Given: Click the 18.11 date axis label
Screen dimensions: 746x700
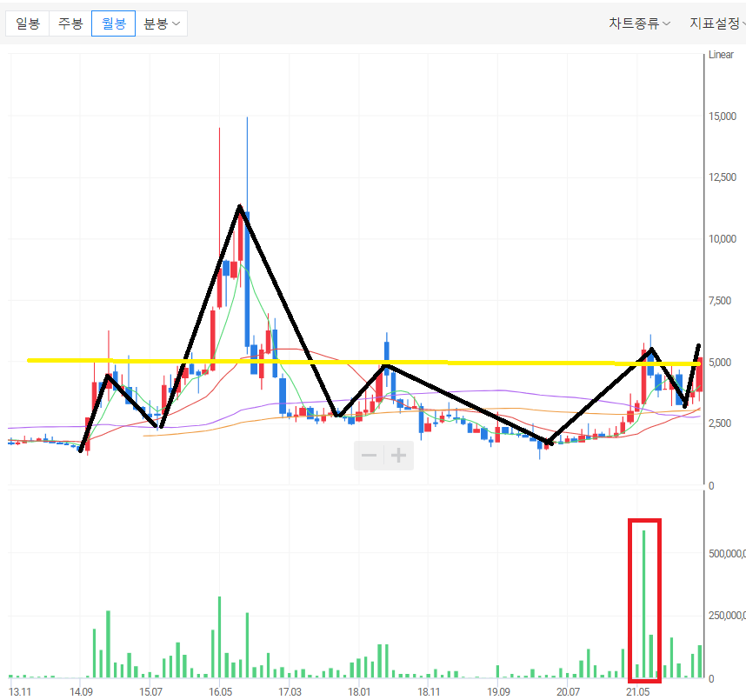Looking at the screenshot, I should [429, 691].
